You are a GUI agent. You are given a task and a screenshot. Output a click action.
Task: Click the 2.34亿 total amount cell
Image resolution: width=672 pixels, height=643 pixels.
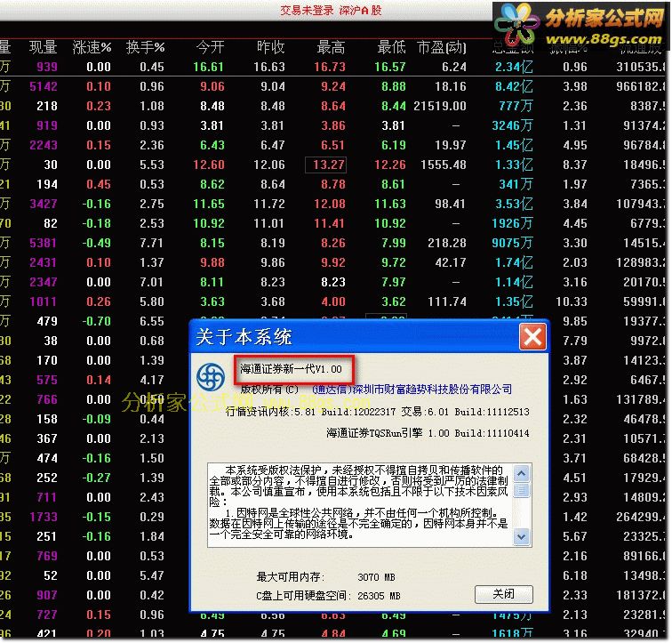[x=514, y=67]
